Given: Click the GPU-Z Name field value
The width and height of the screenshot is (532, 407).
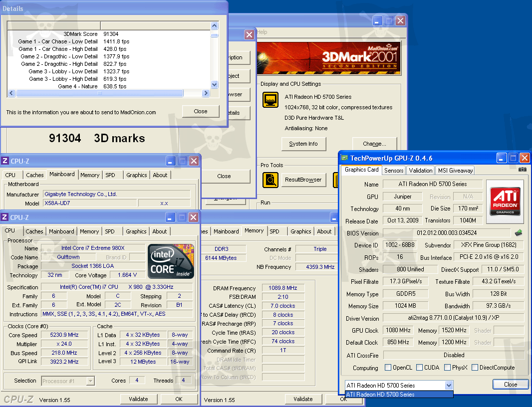Looking at the screenshot, I should [x=433, y=184].
